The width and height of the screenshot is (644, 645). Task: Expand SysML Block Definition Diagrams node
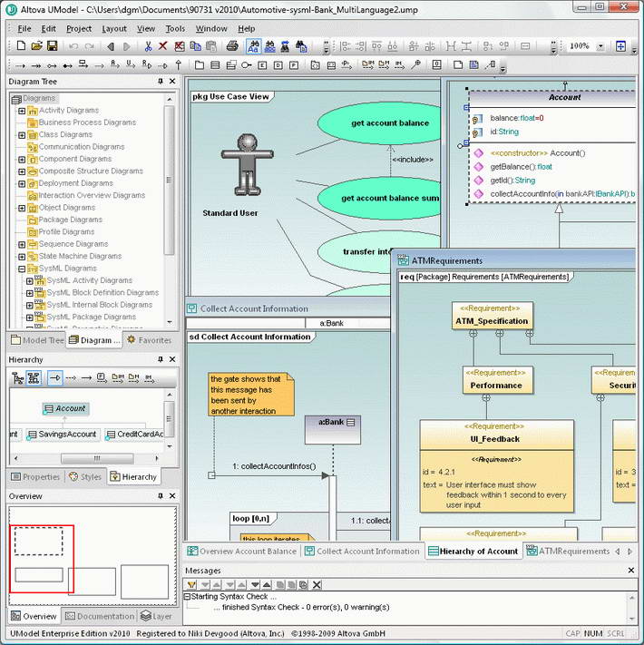(29, 293)
